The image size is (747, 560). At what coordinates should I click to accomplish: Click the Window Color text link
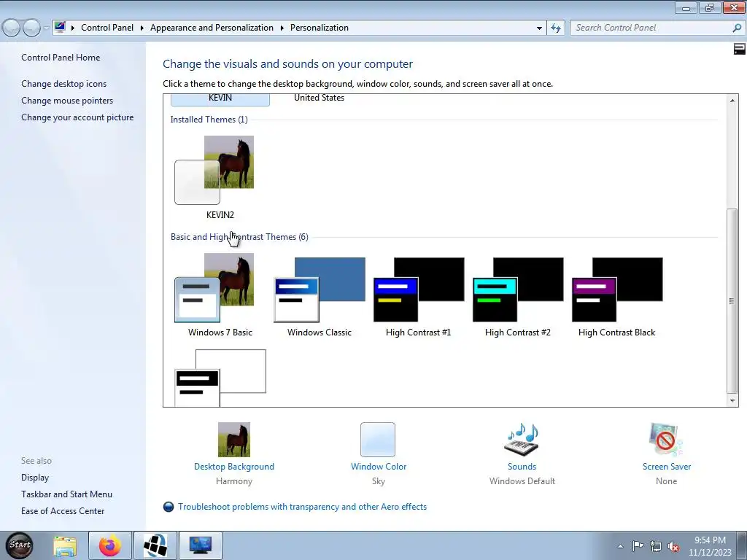click(x=379, y=467)
